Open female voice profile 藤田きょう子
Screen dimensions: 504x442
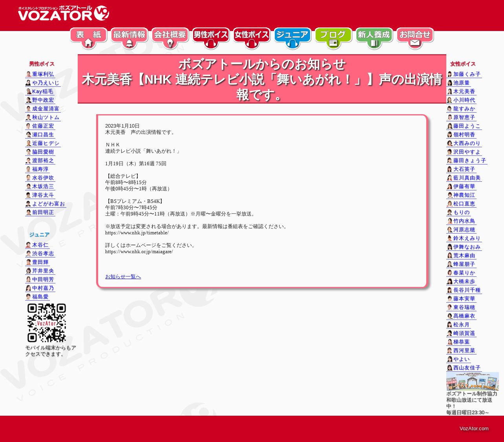pos(467,161)
